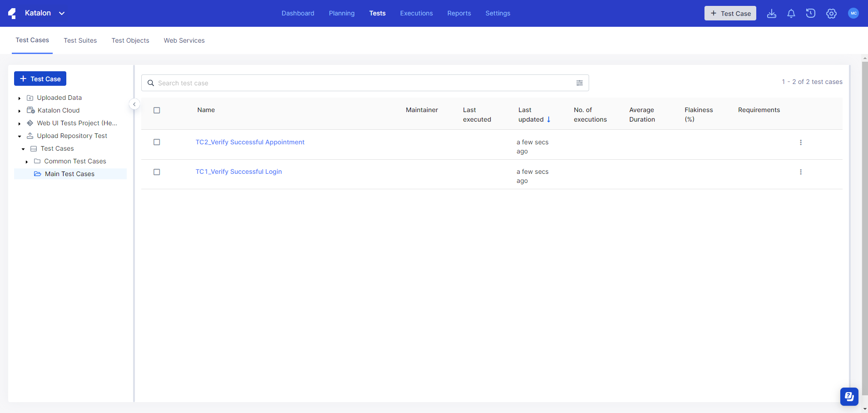
Task: Open the history clock icon
Action: point(810,14)
